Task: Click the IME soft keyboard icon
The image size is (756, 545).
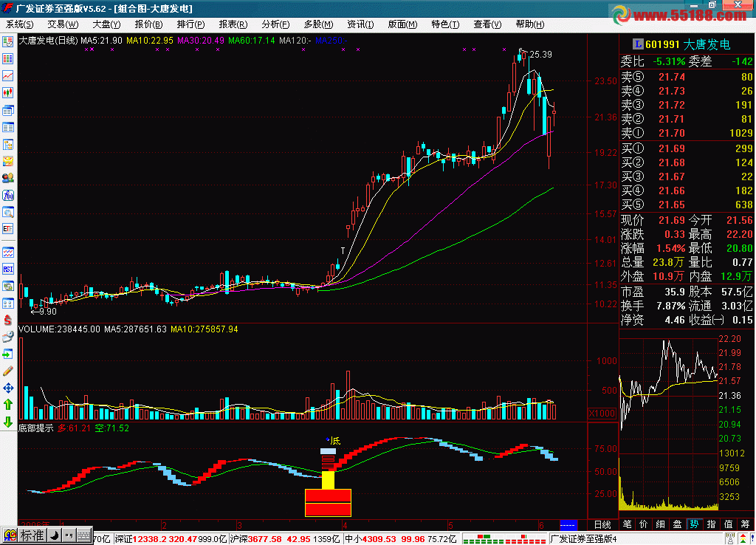Action: (84, 535)
